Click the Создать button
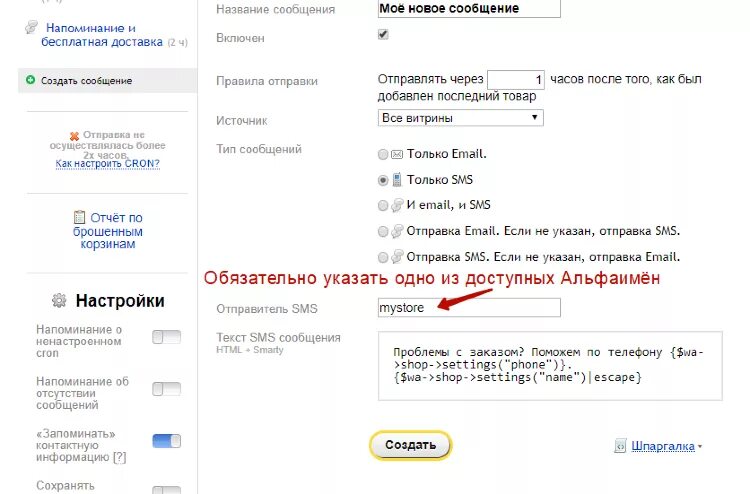 pyautogui.click(x=410, y=445)
